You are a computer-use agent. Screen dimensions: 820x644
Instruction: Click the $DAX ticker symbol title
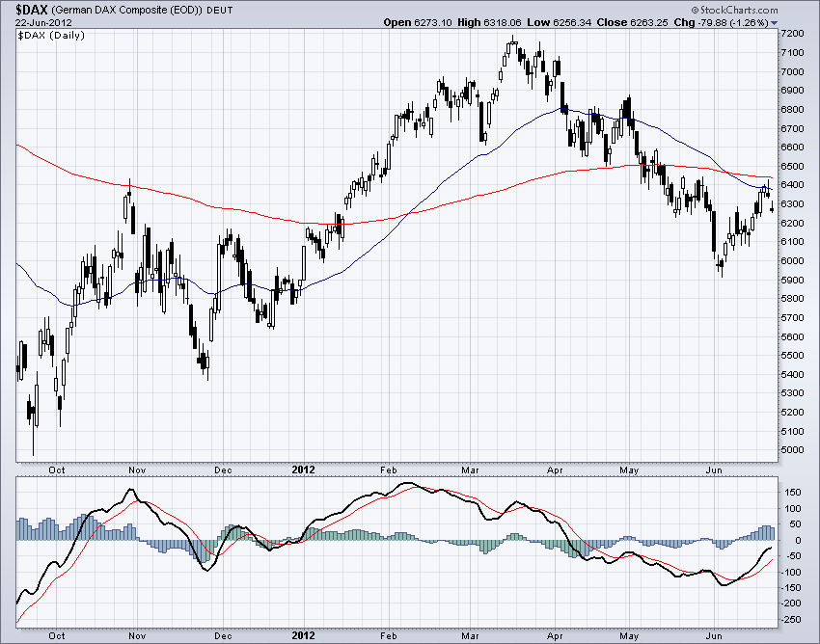[32, 10]
